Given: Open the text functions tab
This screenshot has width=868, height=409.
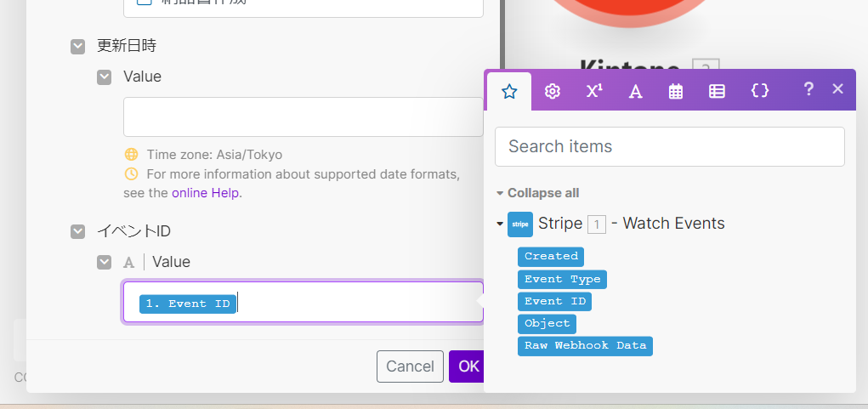Looking at the screenshot, I should point(635,91).
